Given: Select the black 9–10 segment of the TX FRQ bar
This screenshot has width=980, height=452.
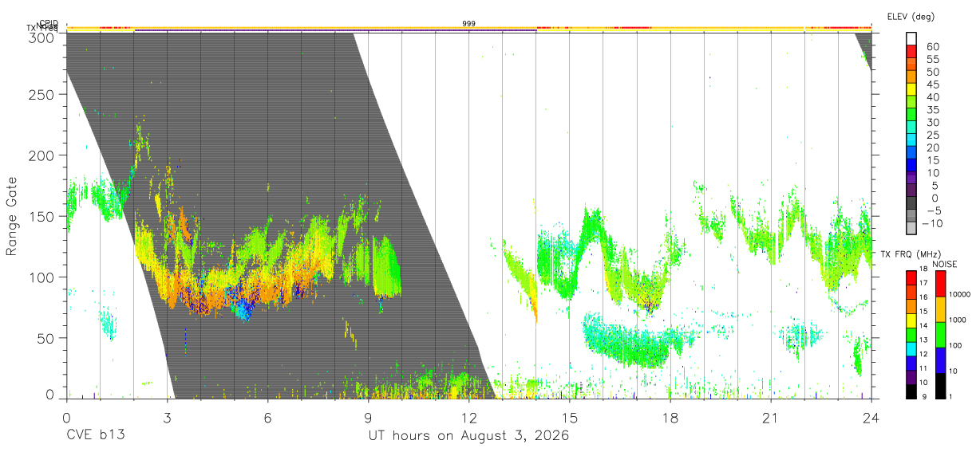Looking at the screenshot, I should coord(911,391).
